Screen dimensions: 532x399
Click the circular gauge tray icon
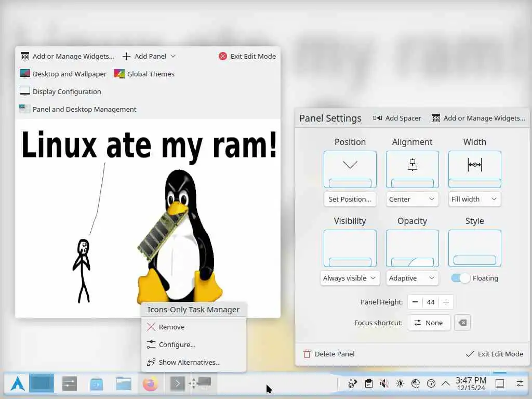point(431,384)
